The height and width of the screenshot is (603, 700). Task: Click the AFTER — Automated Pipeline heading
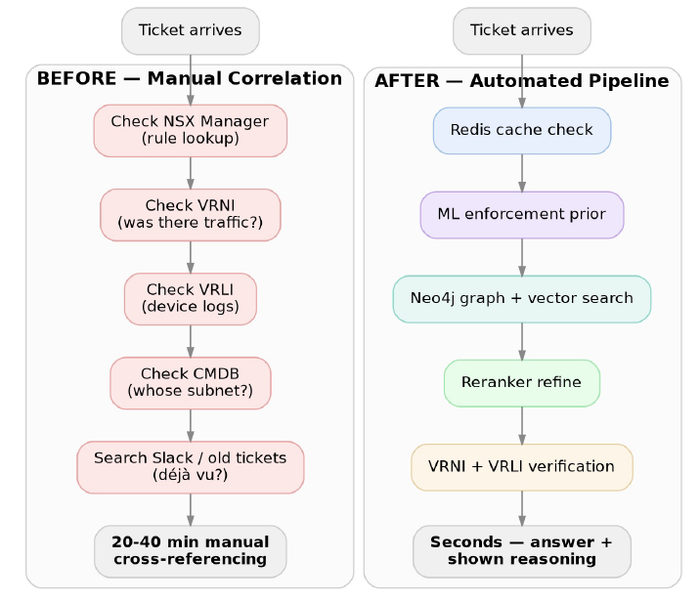click(522, 81)
